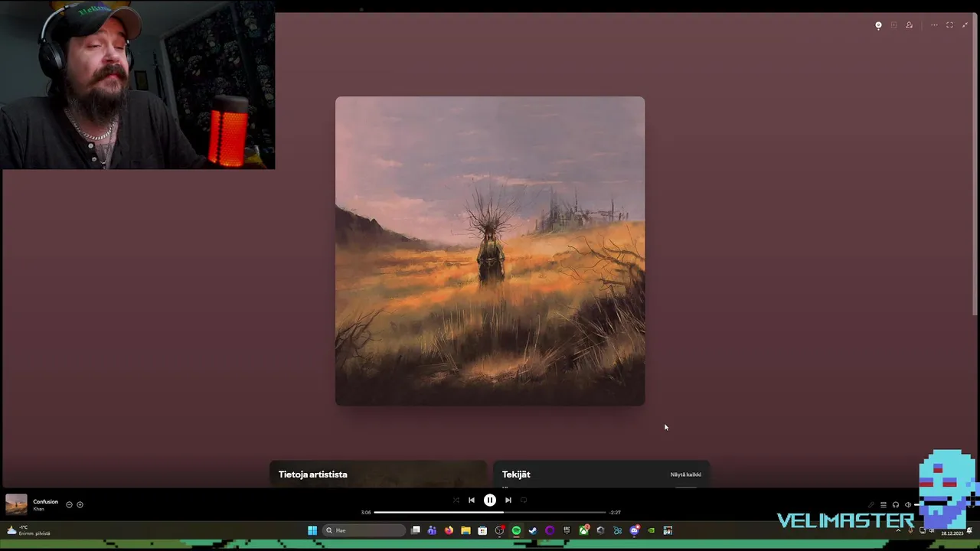This screenshot has height=551, width=980.
Task: Collapse the expanded now playing view
Action: [965, 25]
